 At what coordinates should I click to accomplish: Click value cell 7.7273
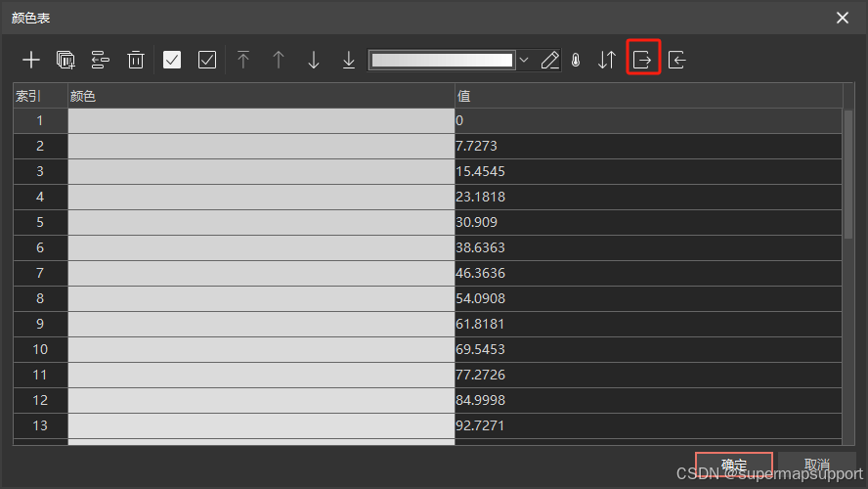[648, 146]
